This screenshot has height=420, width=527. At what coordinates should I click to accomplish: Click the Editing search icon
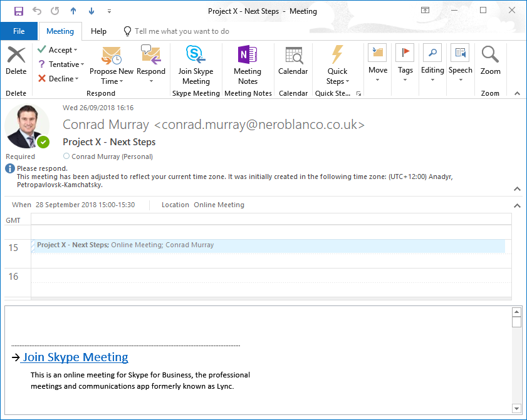[x=432, y=53]
